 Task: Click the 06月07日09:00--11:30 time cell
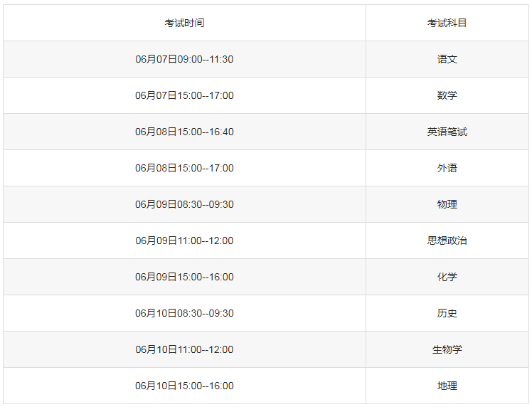pyautogui.click(x=184, y=59)
